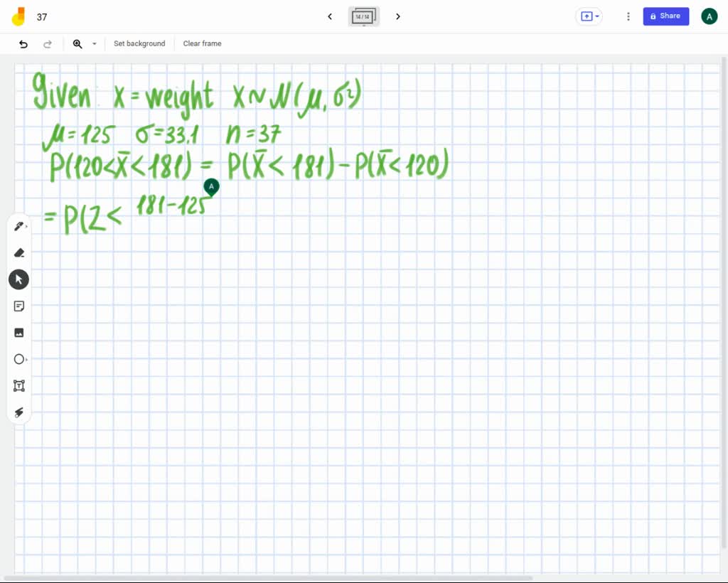The image size is (728, 583).
Task: Activate the Select arrow tool
Action: click(19, 279)
